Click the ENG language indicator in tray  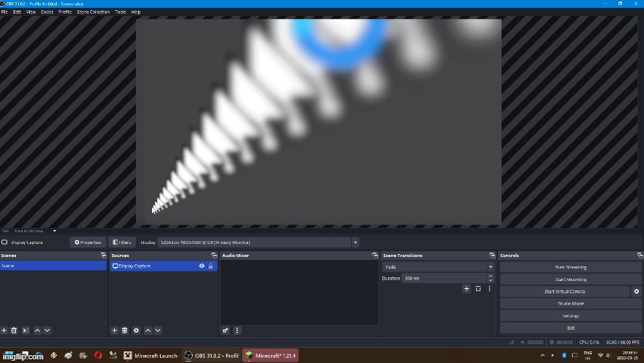pos(588,355)
